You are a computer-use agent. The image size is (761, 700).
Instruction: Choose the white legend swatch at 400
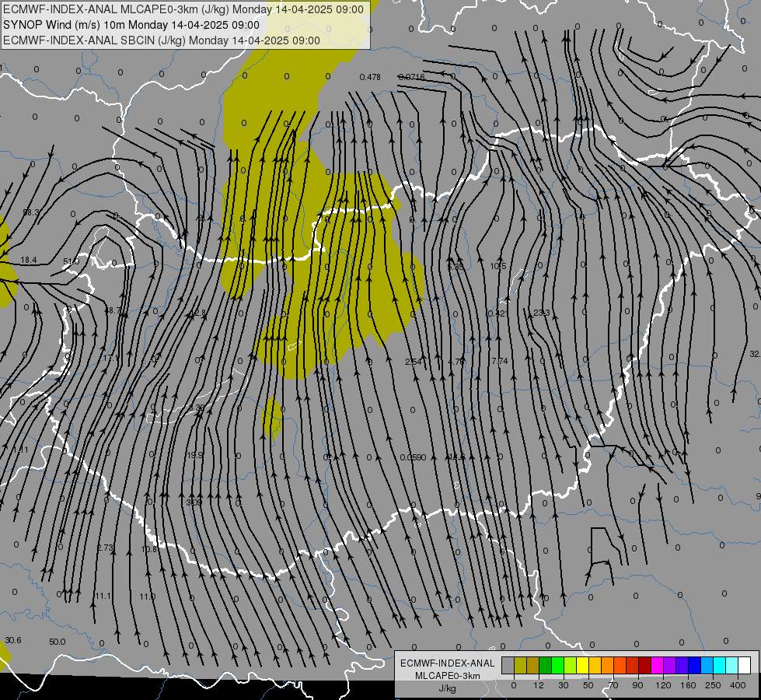[x=745, y=666]
